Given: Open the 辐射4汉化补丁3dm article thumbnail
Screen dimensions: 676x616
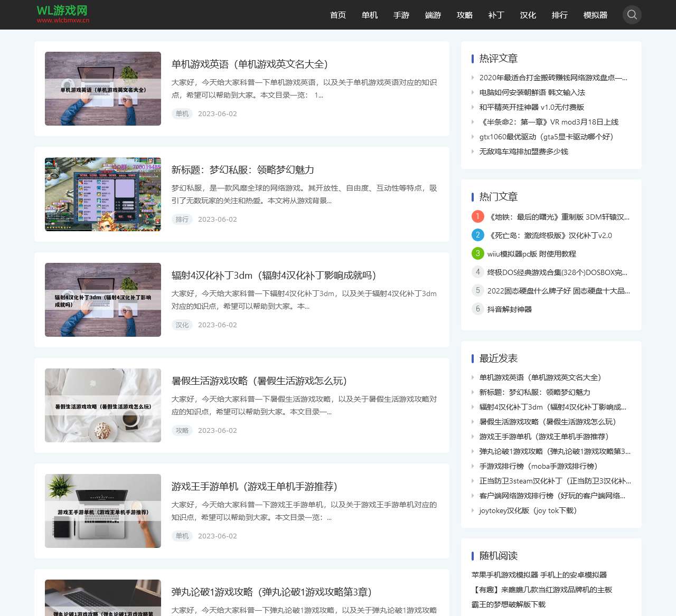Looking at the screenshot, I should pyautogui.click(x=103, y=300).
